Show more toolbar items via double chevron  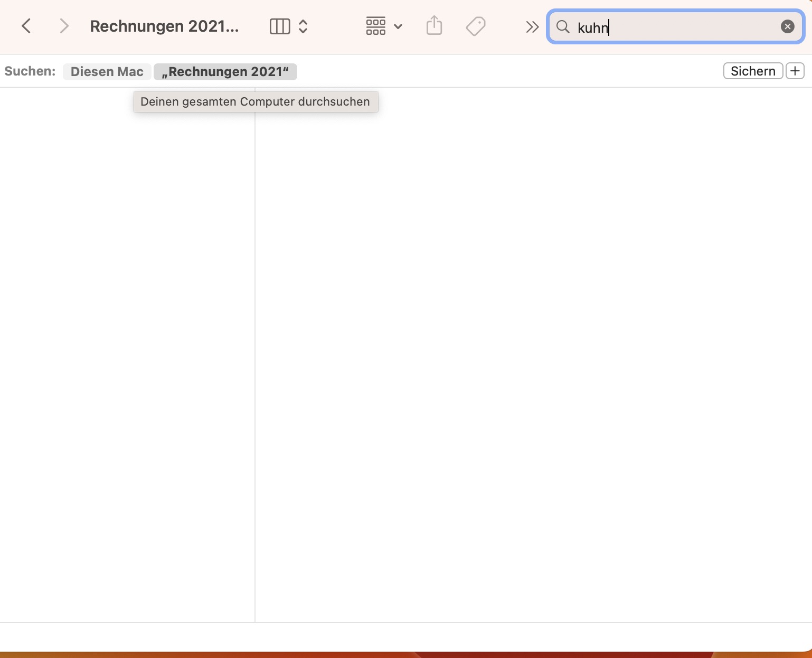tap(532, 26)
